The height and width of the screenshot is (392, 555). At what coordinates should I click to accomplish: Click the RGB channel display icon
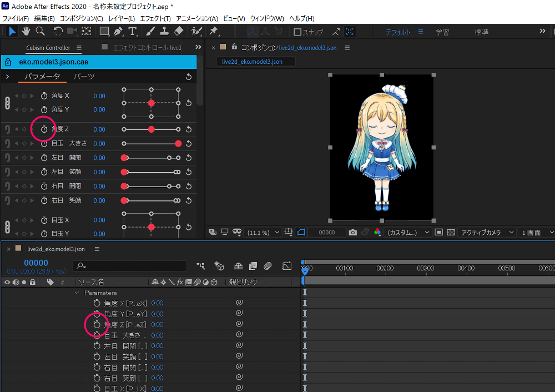[377, 232]
